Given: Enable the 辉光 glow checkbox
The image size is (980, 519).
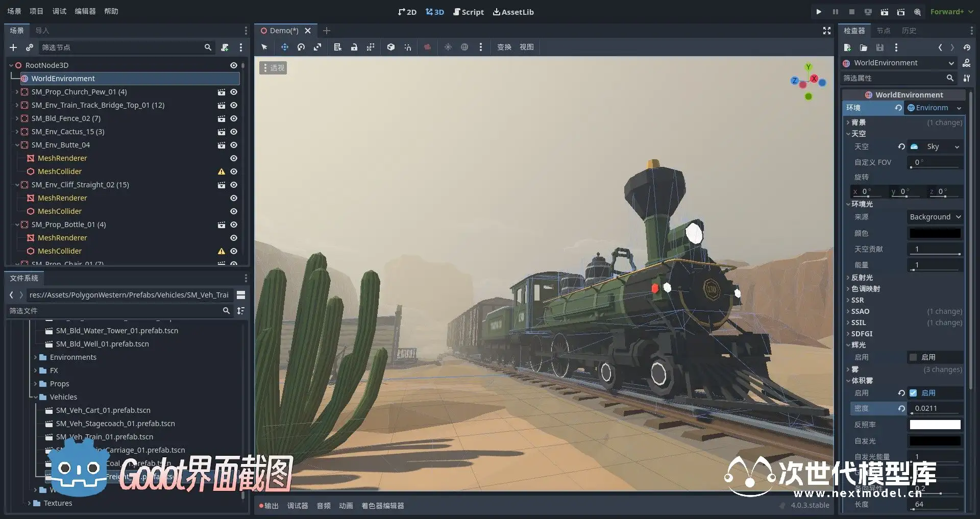Looking at the screenshot, I should [913, 357].
